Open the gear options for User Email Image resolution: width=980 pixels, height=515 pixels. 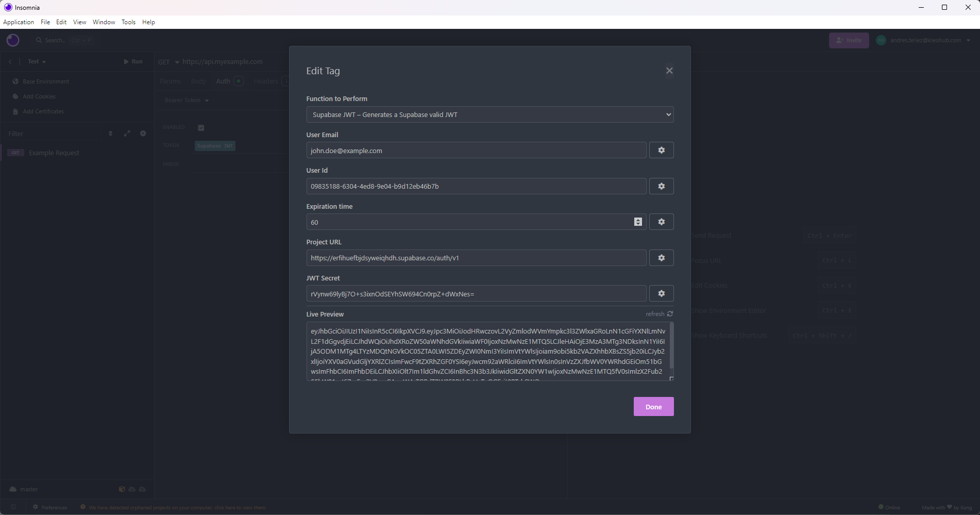tap(662, 151)
